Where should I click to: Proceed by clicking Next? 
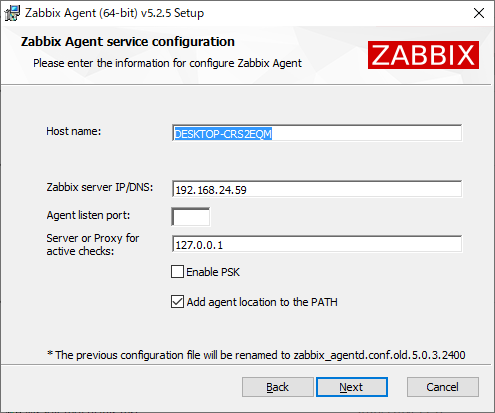pyautogui.click(x=352, y=387)
